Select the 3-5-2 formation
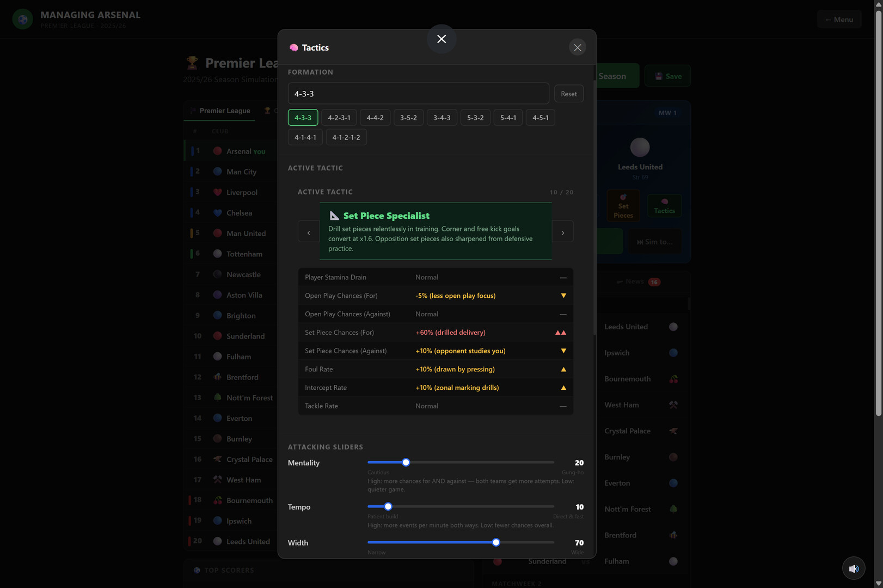This screenshot has height=588, width=883. coord(408,118)
